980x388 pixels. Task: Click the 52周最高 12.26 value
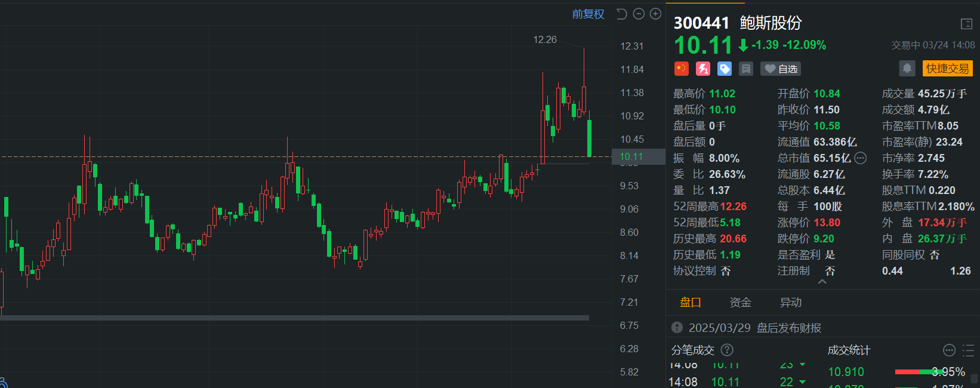tap(733, 207)
